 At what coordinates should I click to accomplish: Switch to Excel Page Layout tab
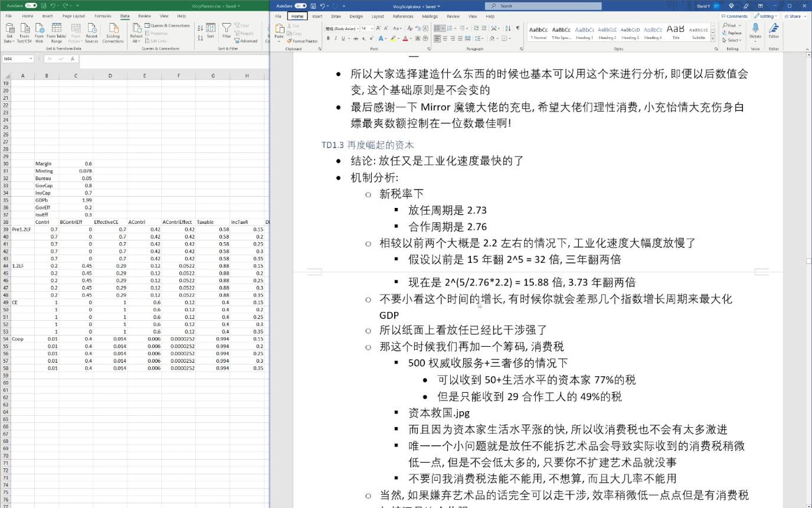(x=74, y=16)
